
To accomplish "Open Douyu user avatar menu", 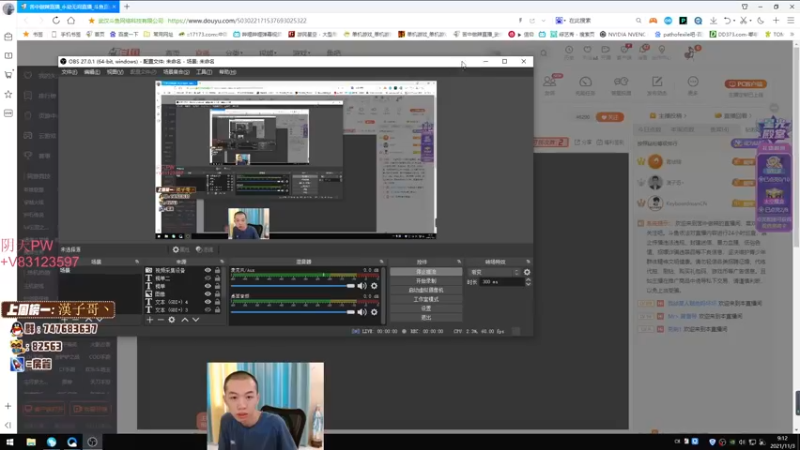I will (690, 53).
